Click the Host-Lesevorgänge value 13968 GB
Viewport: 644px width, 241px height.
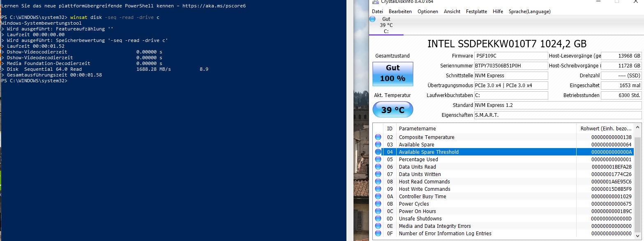621,56
